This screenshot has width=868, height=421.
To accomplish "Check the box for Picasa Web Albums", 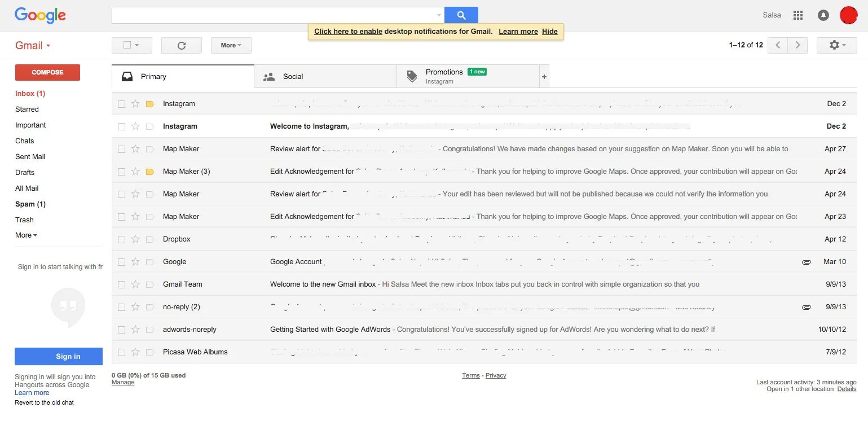I will 121,352.
